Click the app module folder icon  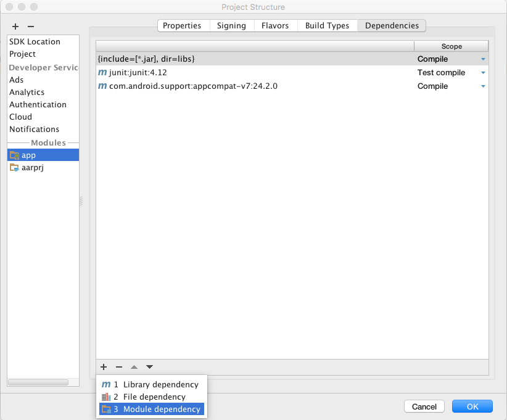point(14,155)
